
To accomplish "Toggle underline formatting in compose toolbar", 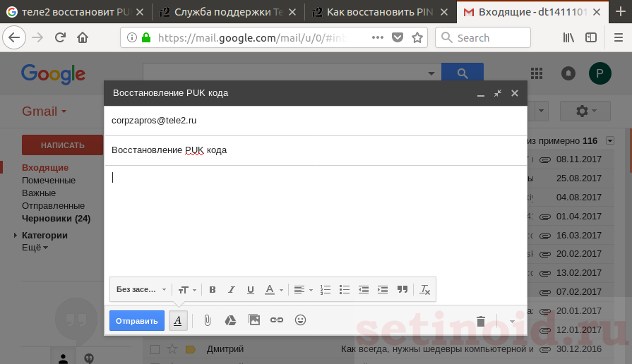I will click(x=250, y=289).
